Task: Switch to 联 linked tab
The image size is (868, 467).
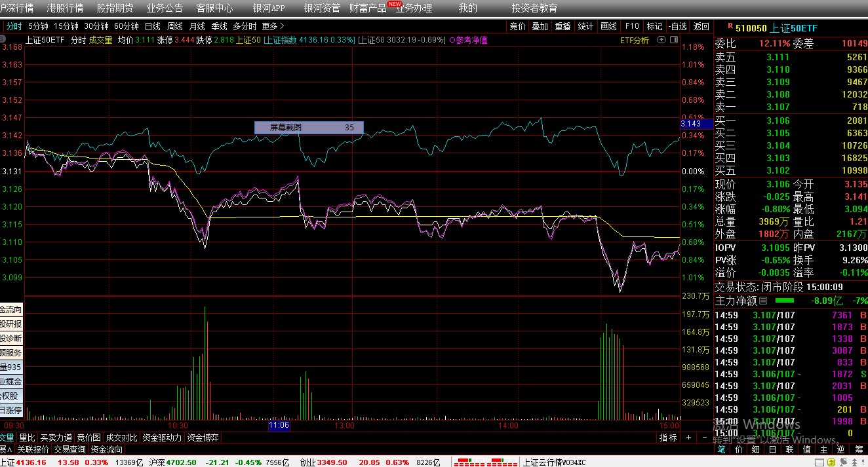Action: (x=790, y=449)
